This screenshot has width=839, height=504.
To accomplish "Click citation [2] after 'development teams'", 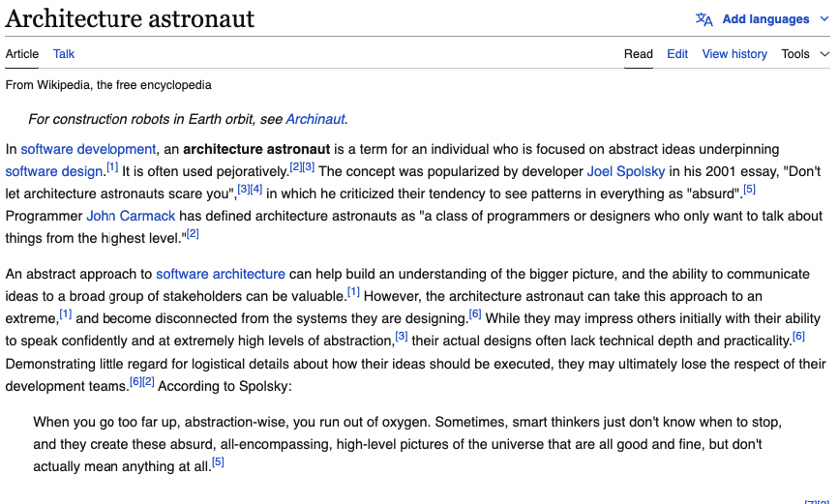I will click(x=148, y=381).
